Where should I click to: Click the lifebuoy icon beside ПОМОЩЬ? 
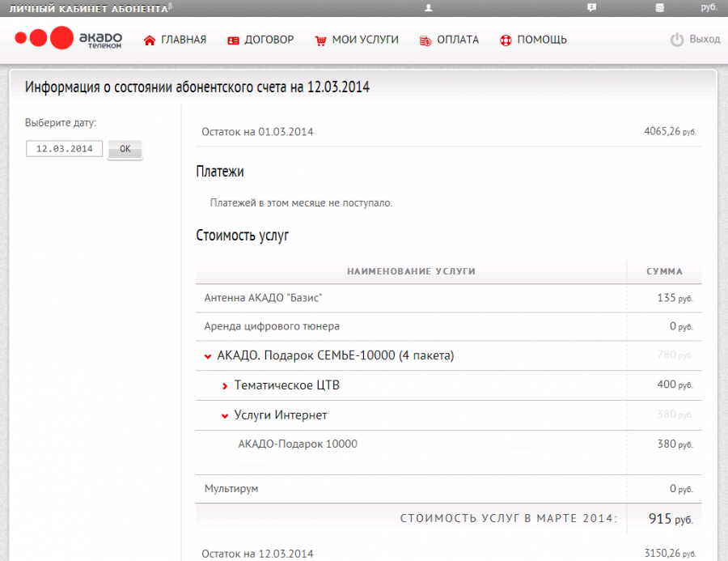click(506, 40)
